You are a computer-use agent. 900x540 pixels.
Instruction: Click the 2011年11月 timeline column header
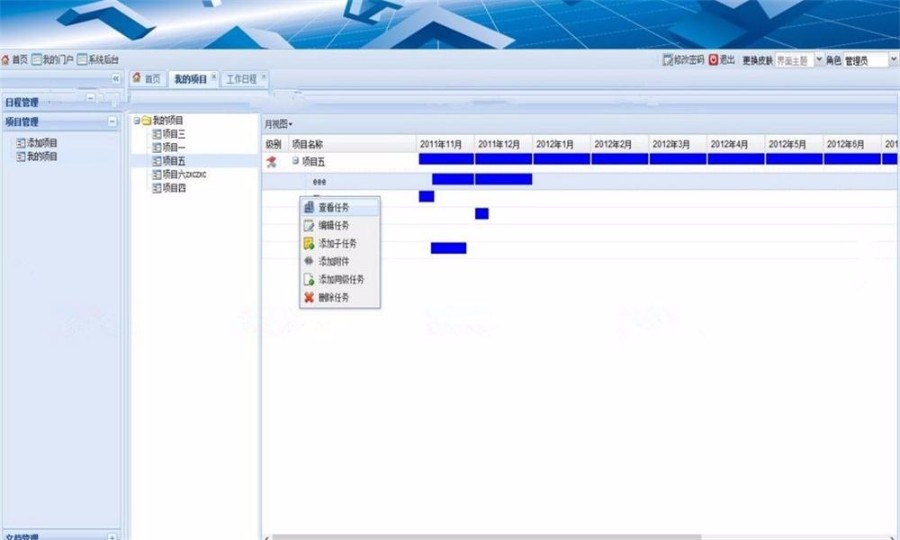point(445,145)
